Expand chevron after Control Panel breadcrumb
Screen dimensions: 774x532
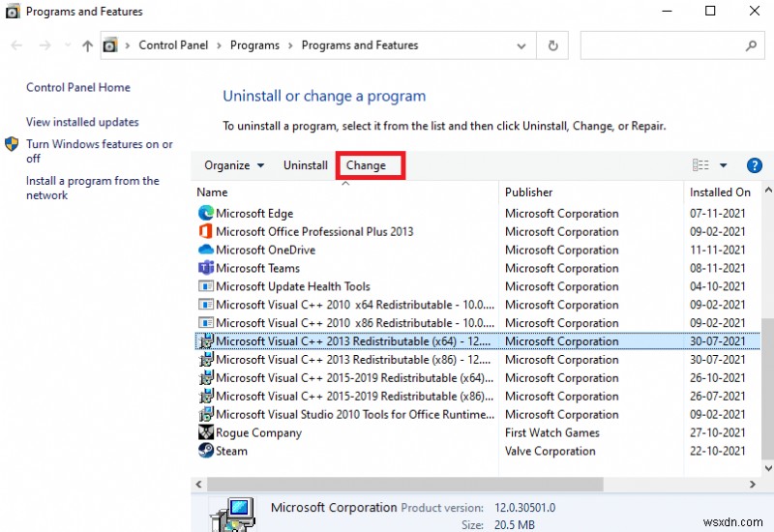pos(220,45)
